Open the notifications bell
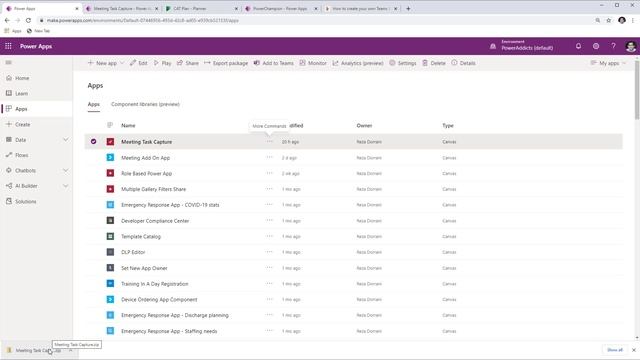The height and width of the screenshot is (360, 640). pos(578,46)
